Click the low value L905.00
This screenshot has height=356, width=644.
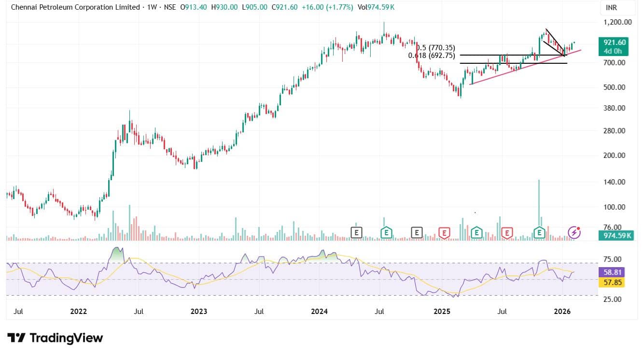pos(255,8)
